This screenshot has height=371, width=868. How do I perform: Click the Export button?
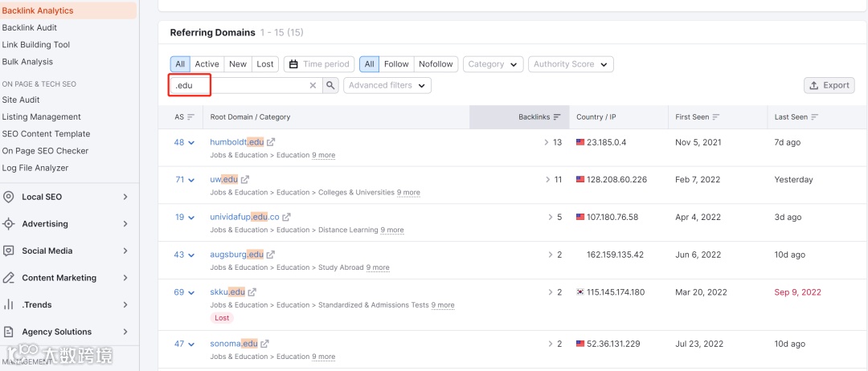(x=829, y=85)
